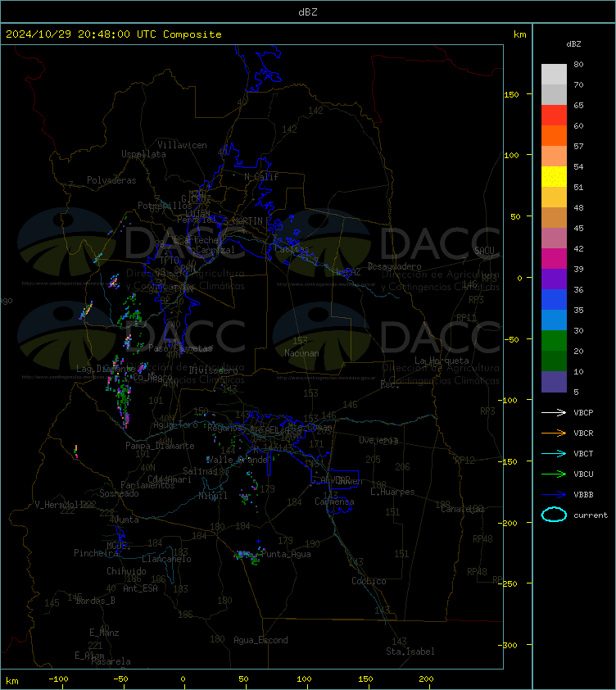The height and width of the screenshot is (690, 616).
Task: Click the 'Nihuil' map label
Action: click(213, 496)
